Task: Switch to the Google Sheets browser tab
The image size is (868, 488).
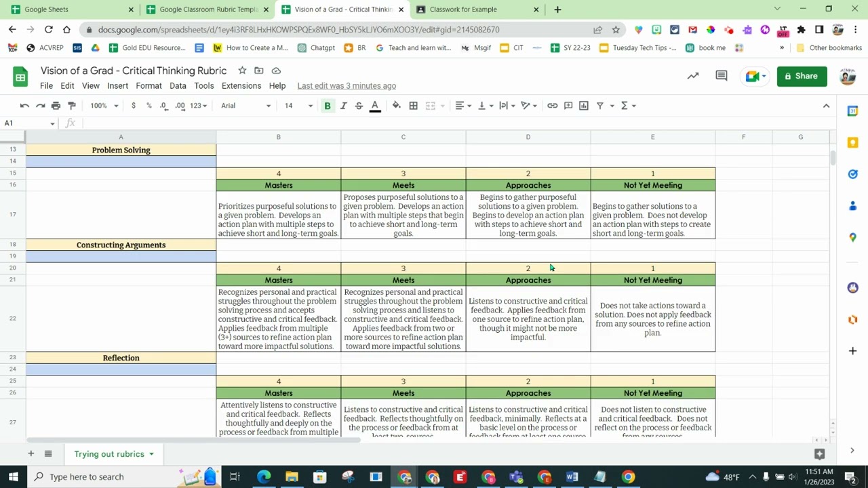Action: pos(71,9)
